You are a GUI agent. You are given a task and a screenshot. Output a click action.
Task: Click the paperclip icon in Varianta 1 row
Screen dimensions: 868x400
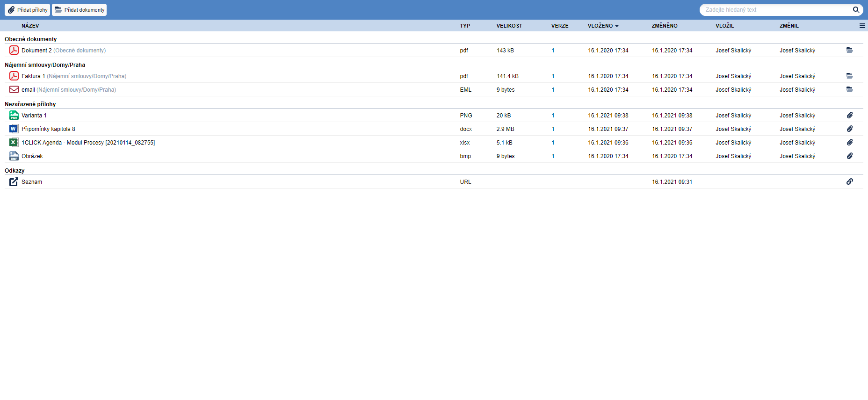(x=850, y=115)
